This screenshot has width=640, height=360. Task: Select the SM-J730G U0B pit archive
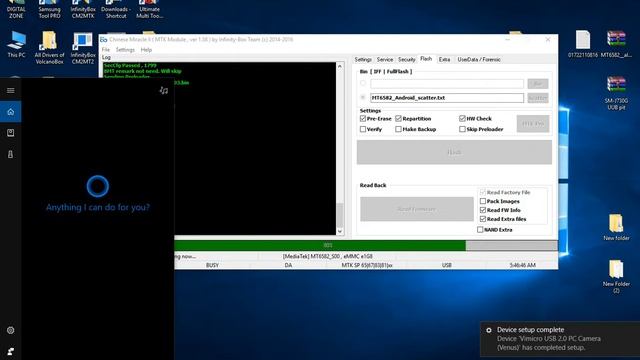(616, 93)
